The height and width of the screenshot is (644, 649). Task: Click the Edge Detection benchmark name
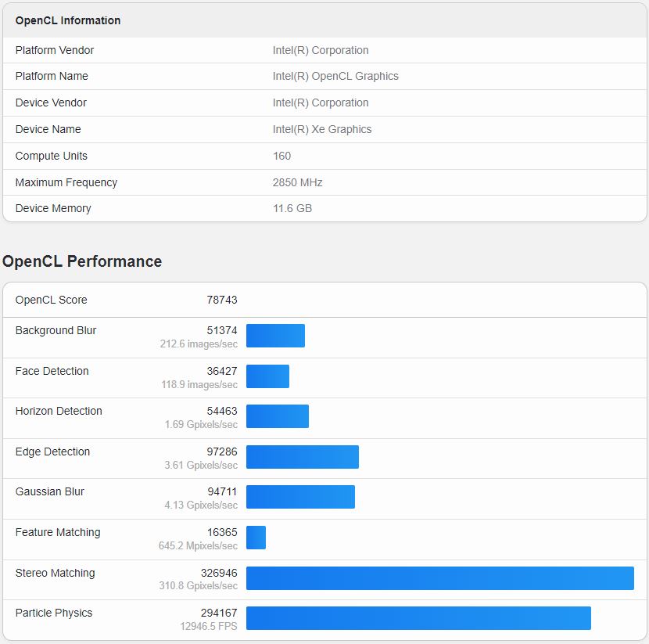[x=52, y=452]
